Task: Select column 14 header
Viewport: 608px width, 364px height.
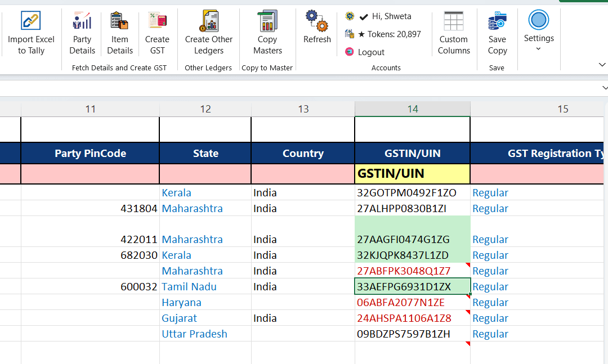Action: point(413,109)
